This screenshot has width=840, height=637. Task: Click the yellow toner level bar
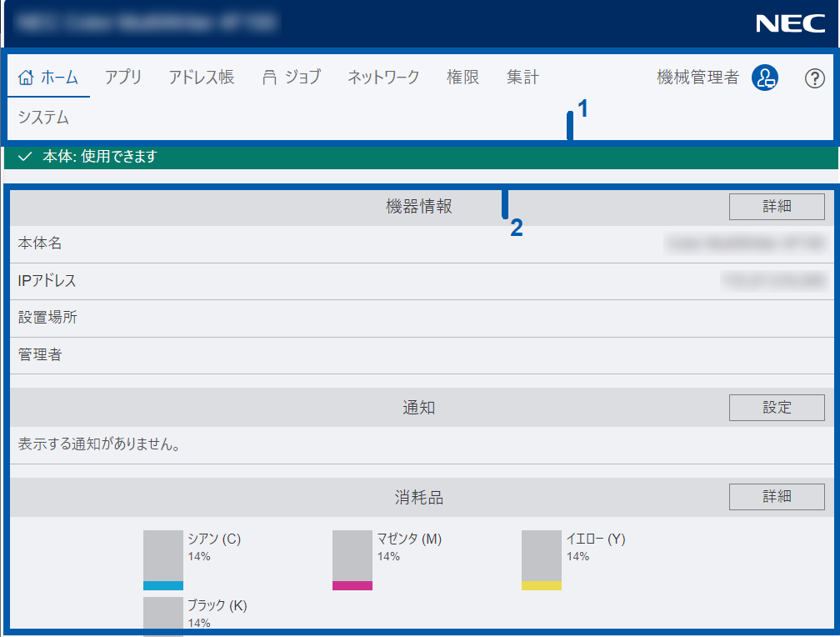tap(541, 560)
